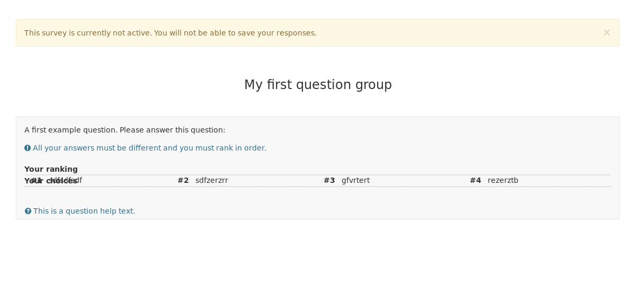Click the exclamation icon beside validation tip

[x=28, y=148]
